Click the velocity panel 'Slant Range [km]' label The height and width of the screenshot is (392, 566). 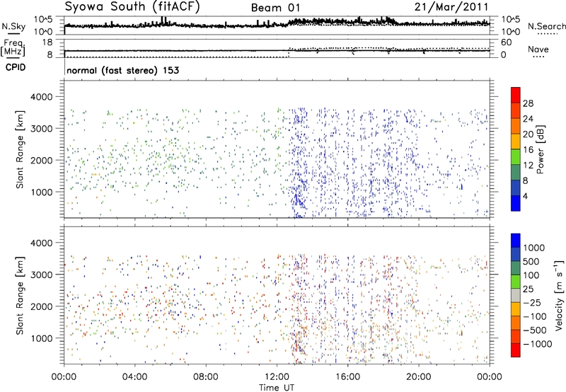coord(20,295)
